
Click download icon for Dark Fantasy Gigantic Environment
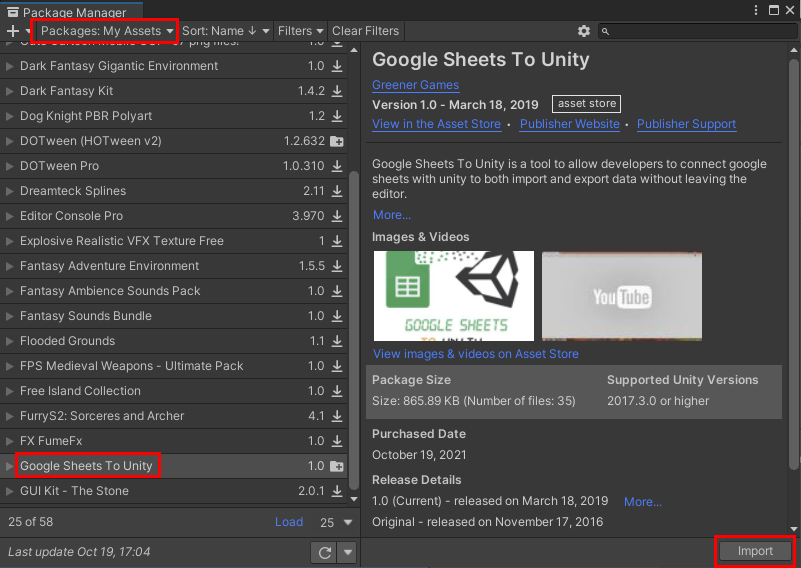pos(337,66)
